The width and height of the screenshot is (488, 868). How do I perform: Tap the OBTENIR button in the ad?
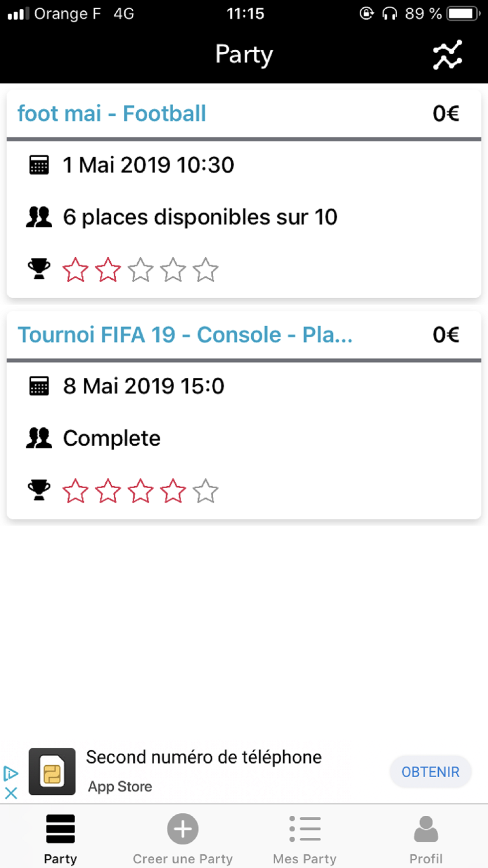(x=430, y=772)
